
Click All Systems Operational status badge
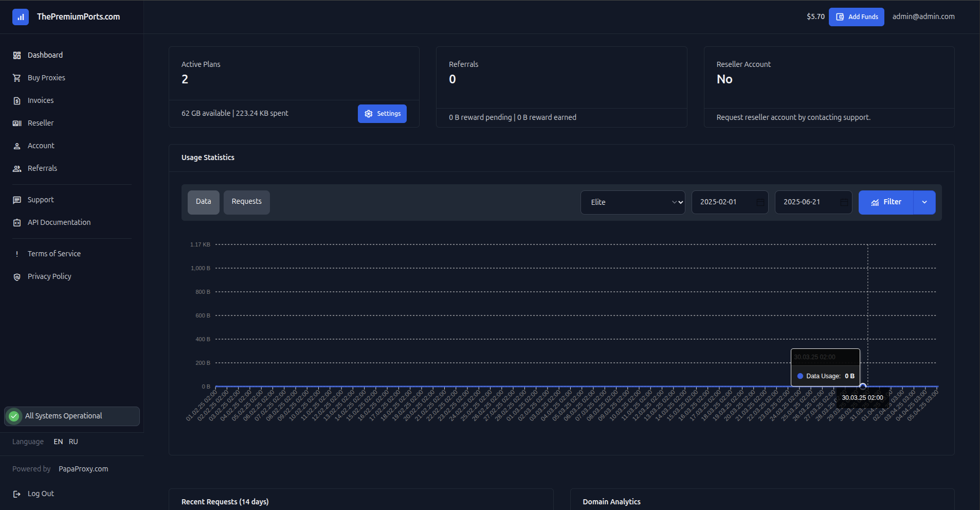[72, 416]
